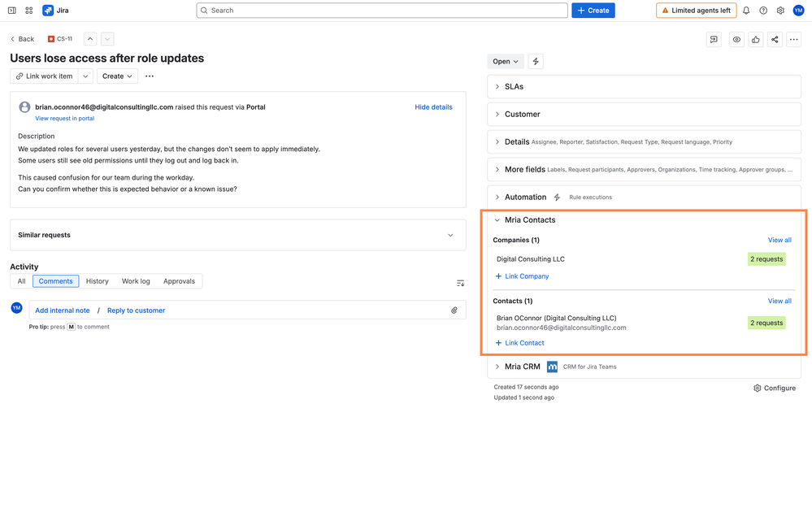This screenshot has height=508, width=812.
Task: Expand the Details section
Action: [x=645, y=142]
